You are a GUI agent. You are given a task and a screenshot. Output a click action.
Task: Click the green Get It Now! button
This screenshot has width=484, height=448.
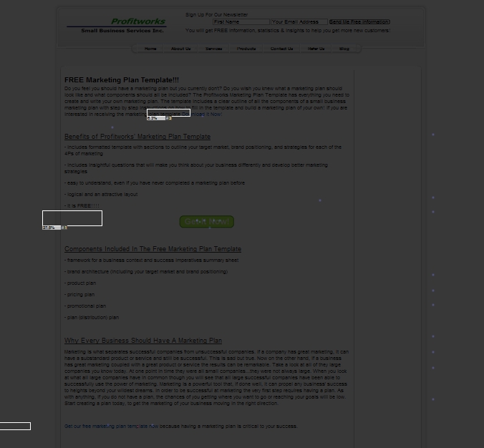pos(207,222)
